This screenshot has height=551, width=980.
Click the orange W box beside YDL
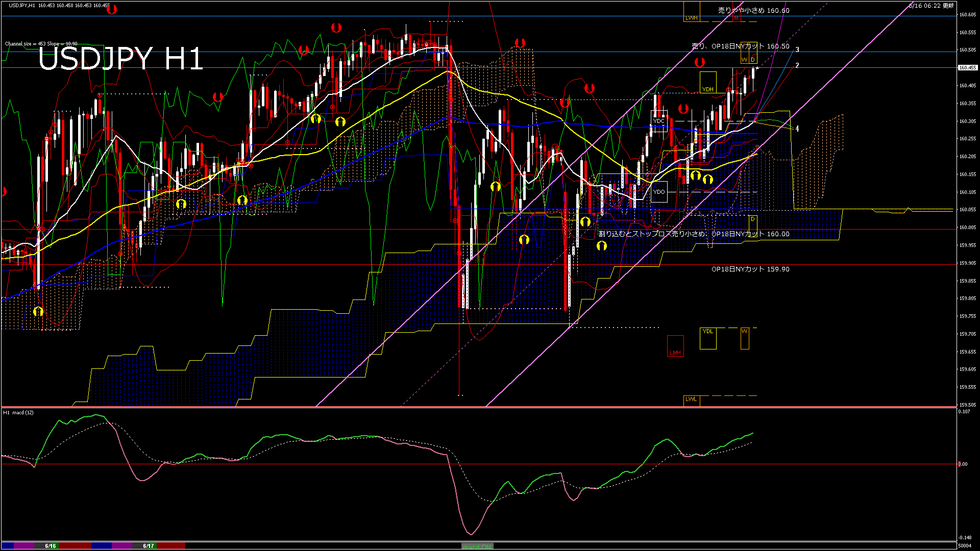click(x=745, y=338)
